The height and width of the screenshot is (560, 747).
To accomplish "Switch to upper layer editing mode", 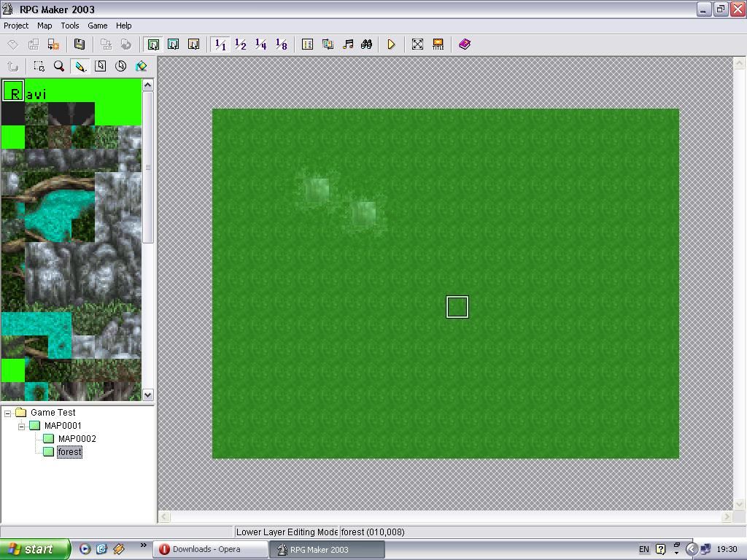I will [x=174, y=44].
